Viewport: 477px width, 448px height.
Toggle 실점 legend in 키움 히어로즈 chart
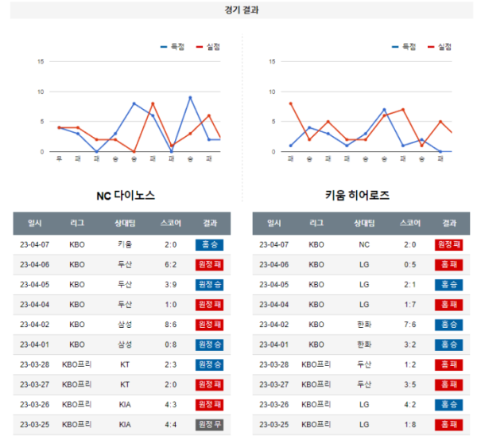click(x=440, y=47)
